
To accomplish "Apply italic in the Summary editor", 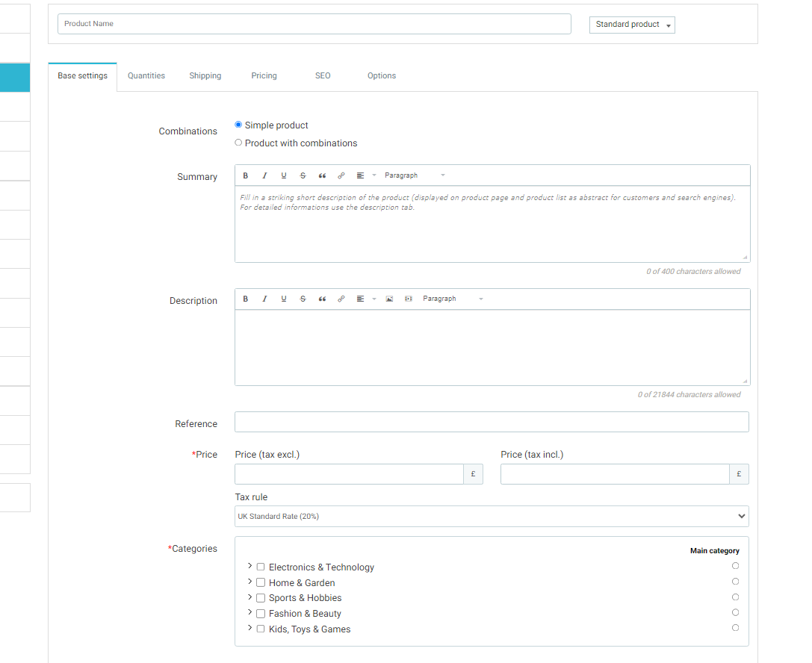I will pos(264,175).
